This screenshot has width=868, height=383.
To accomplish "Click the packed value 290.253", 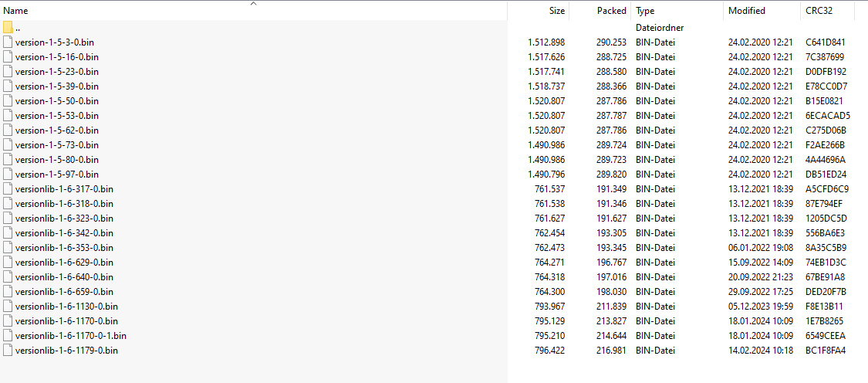I will [611, 42].
